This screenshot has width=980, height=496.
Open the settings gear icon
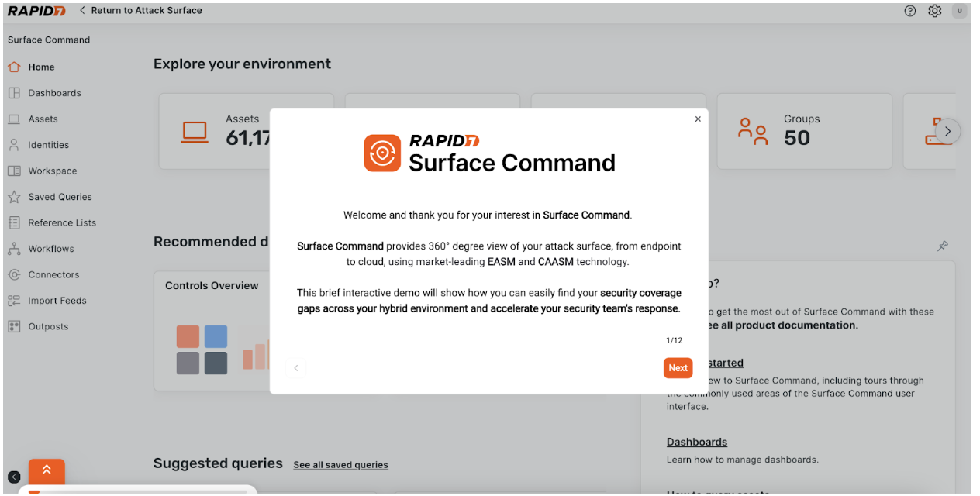[935, 11]
